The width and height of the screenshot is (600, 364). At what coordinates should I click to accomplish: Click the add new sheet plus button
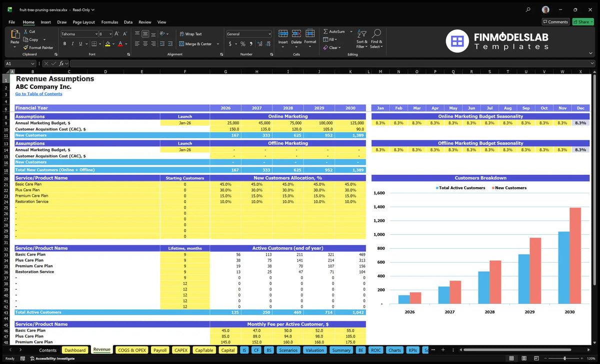[442, 350]
